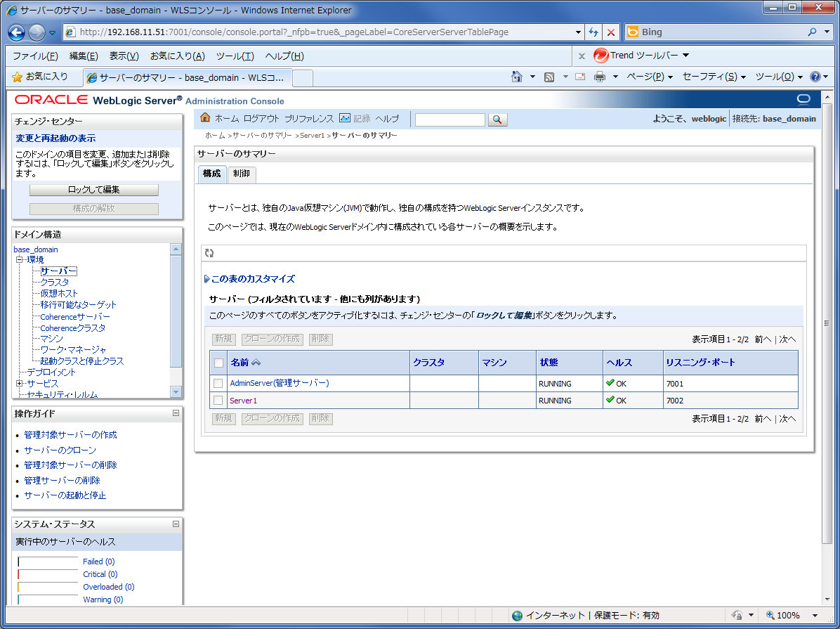Image resolution: width=840 pixels, height=629 pixels.
Task: Expand the サービス tree node
Action: [x=19, y=384]
